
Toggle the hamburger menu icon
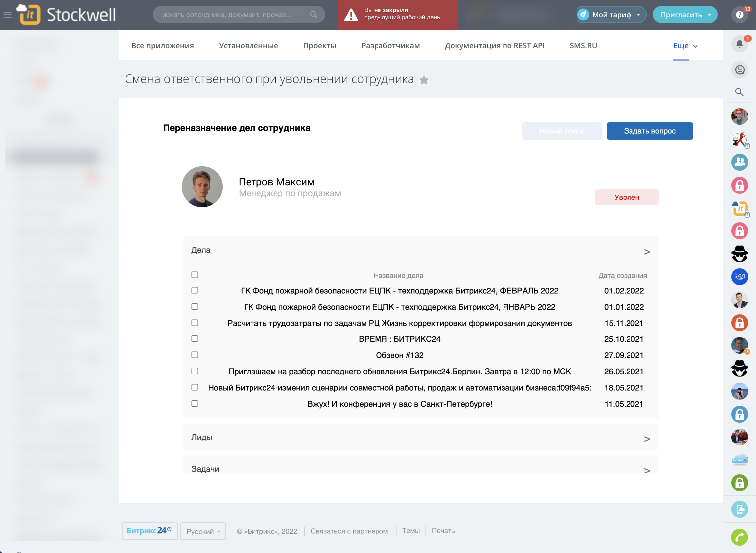pos(7,15)
